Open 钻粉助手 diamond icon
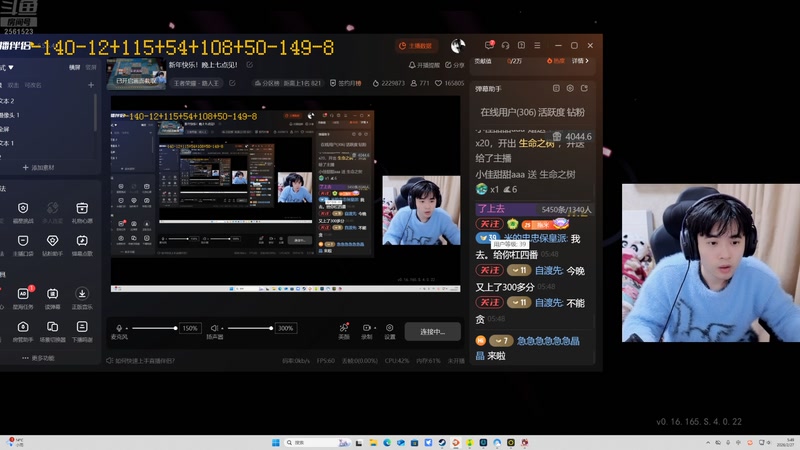This screenshot has height=450, width=800. pyautogui.click(x=53, y=241)
